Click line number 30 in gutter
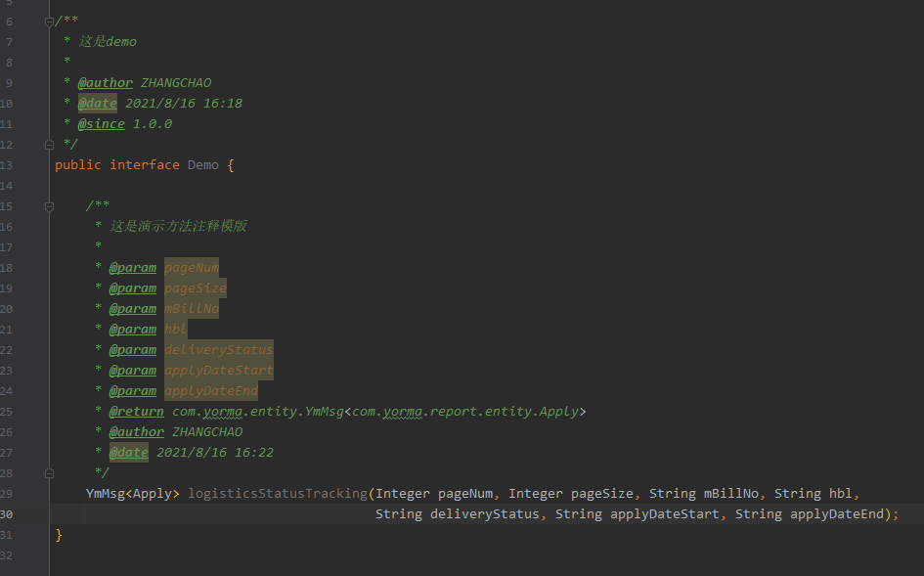 [x=7, y=514]
